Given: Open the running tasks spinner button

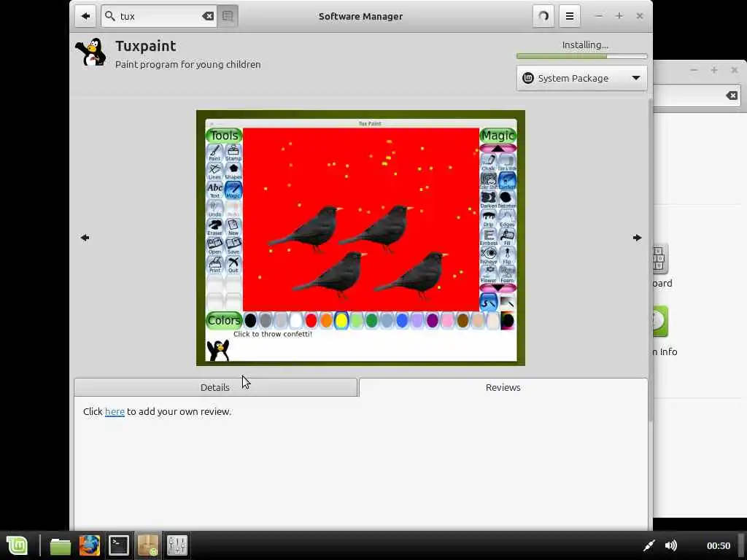Looking at the screenshot, I should point(543,16).
